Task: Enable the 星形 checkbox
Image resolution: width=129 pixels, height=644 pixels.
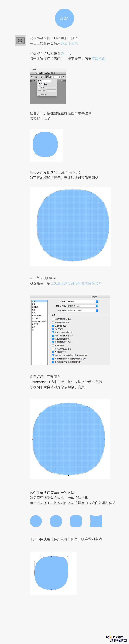Action: click(x=39, y=87)
